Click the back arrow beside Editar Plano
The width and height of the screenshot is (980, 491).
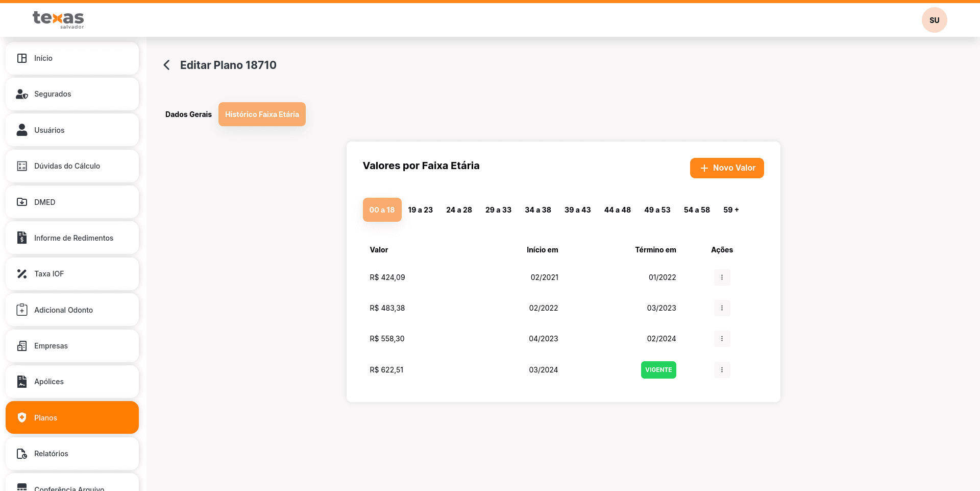(x=166, y=65)
